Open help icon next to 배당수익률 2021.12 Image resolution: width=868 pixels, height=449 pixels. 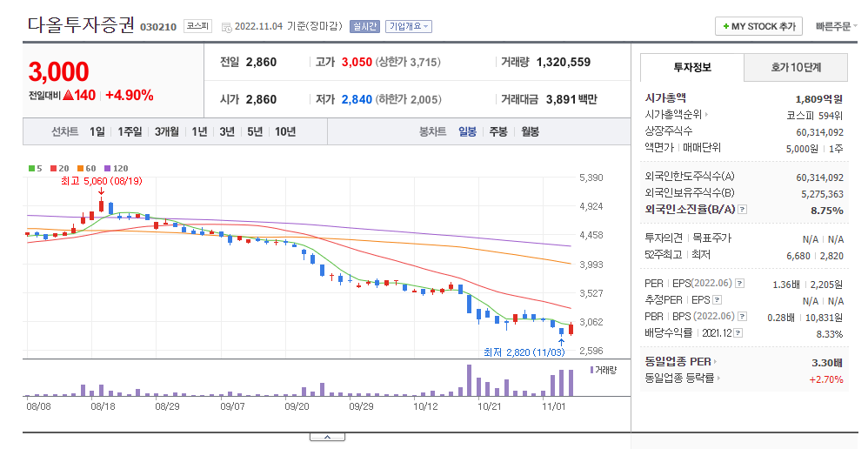click(738, 332)
